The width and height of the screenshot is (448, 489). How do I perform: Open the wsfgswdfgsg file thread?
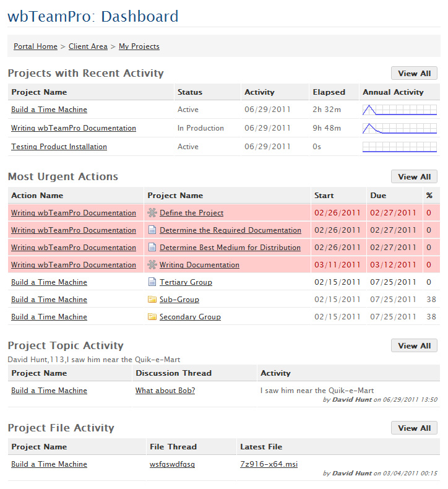(172, 464)
